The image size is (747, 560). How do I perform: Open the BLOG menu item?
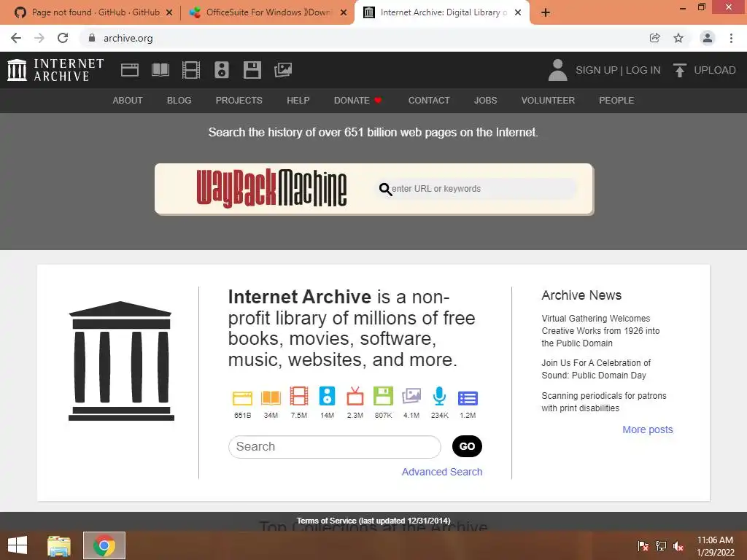[179, 101]
